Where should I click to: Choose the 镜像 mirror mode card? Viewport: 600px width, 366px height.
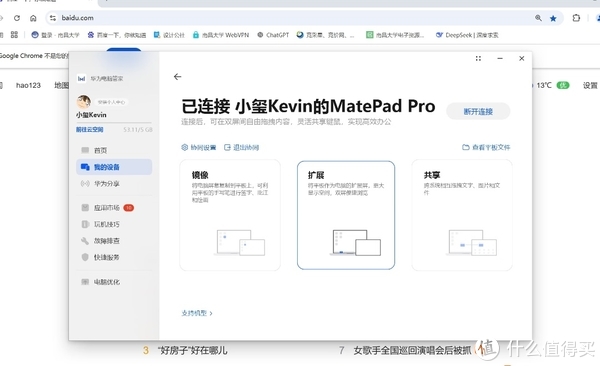230,215
